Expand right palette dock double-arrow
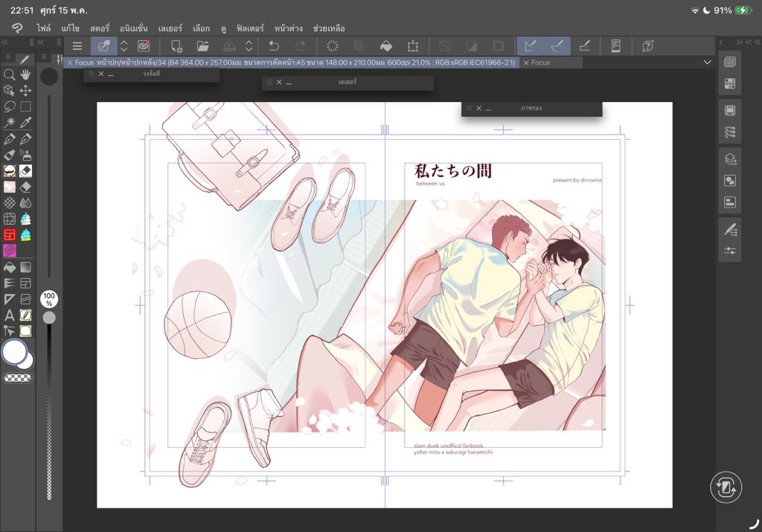The width and height of the screenshot is (762, 532). point(739,42)
